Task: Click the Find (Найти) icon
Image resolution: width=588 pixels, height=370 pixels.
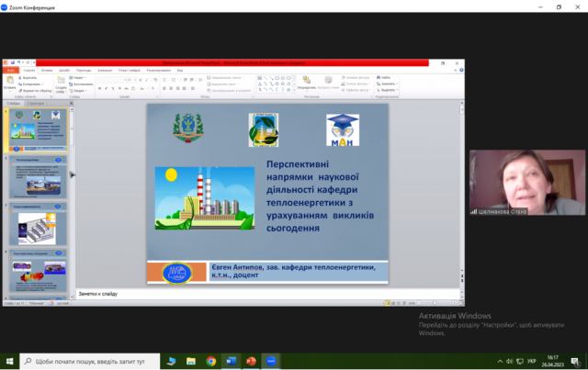Action: [384, 78]
